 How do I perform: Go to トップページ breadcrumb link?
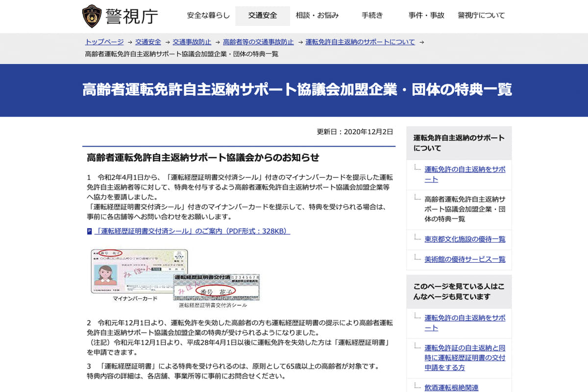point(104,42)
